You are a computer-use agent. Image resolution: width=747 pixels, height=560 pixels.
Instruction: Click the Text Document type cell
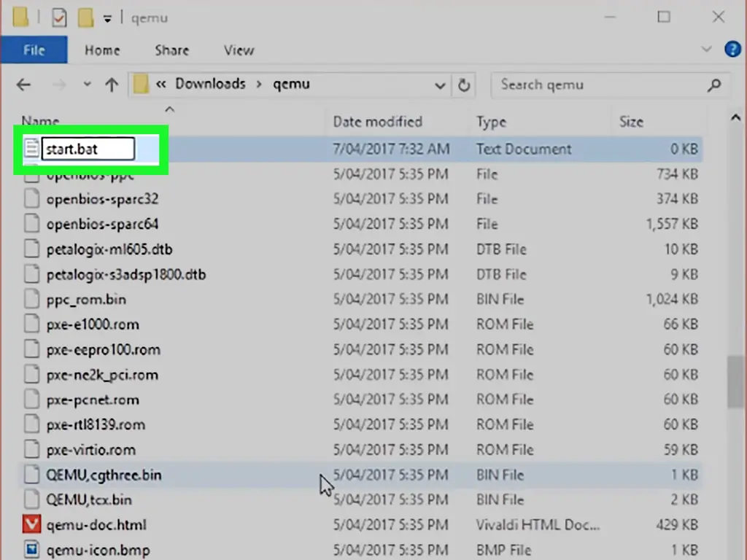coord(524,149)
